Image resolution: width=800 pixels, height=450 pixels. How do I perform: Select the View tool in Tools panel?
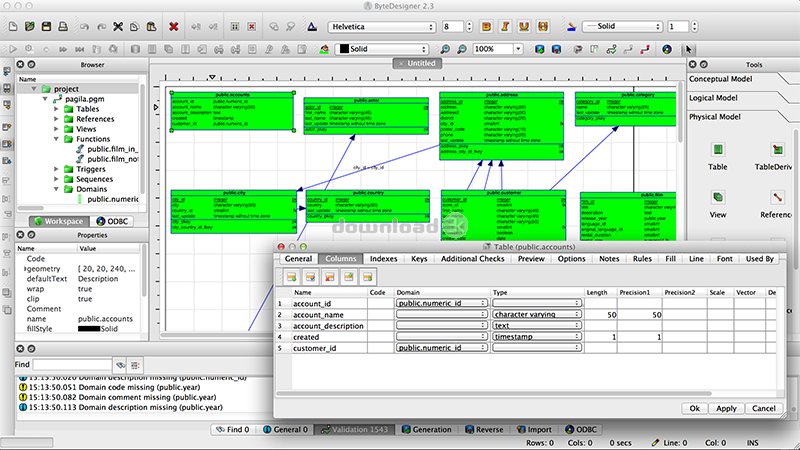[718, 197]
